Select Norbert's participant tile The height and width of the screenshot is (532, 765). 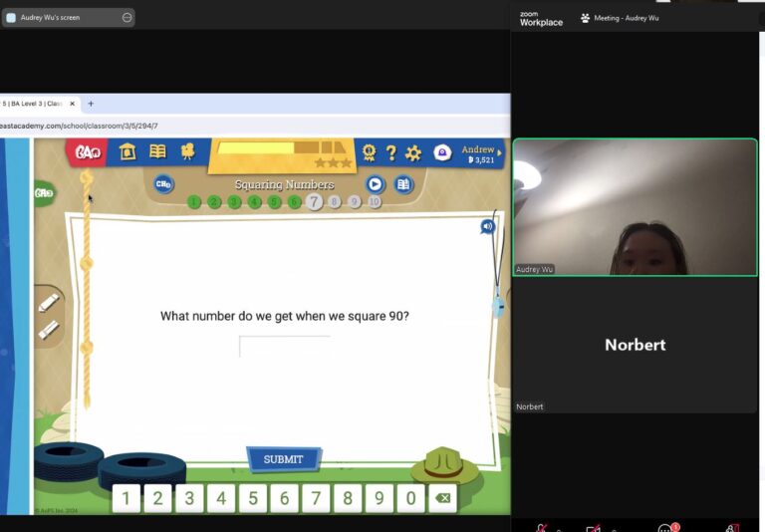click(x=636, y=345)
